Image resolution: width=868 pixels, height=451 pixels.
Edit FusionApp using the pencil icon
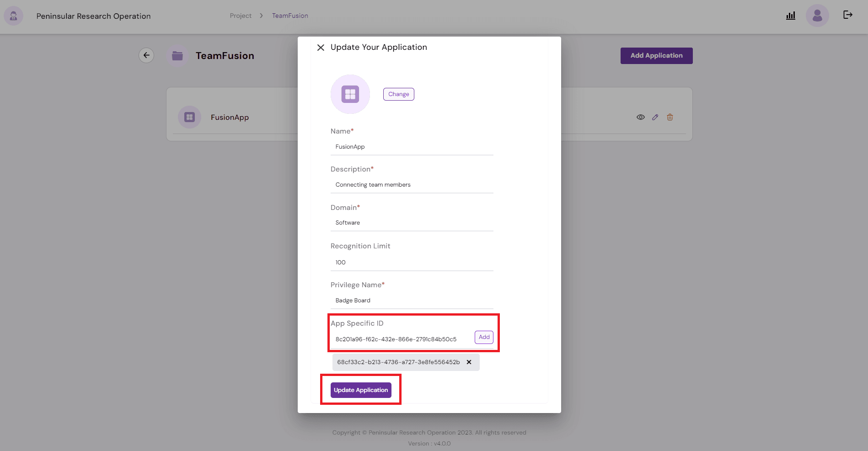(x=655, y=118)
